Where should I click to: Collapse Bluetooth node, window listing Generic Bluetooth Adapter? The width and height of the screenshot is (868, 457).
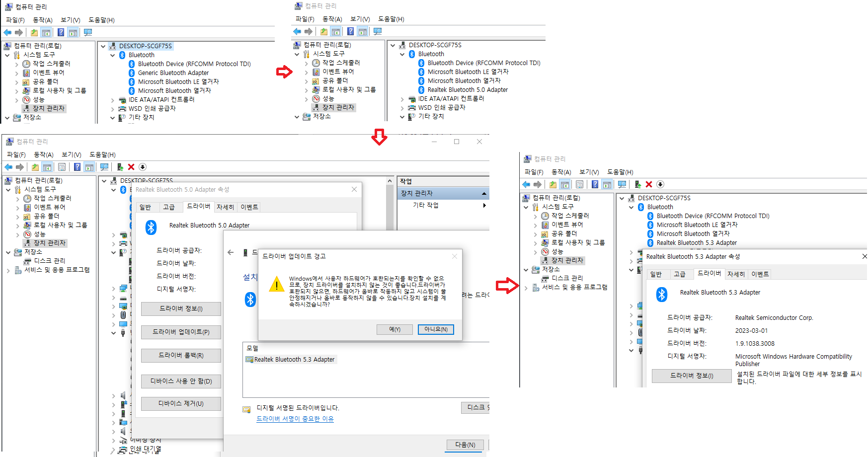[113, 55]
